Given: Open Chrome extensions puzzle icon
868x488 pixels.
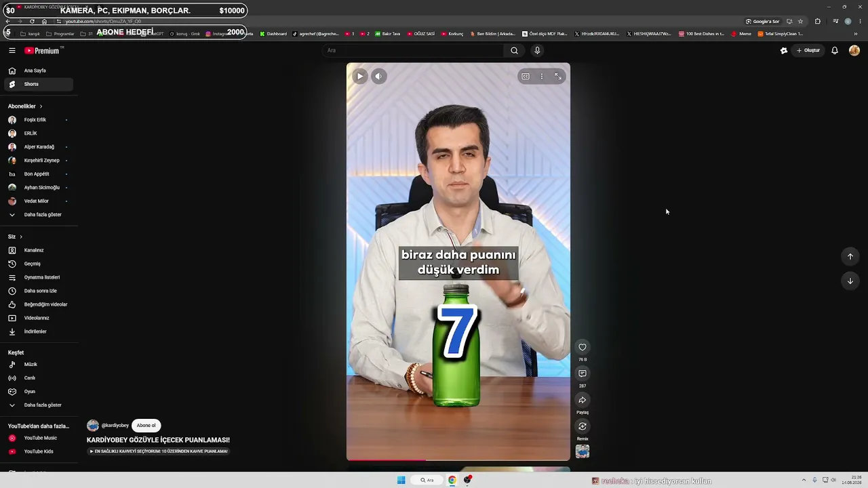Looking at the screenshot, I should [x=818, y=21].
